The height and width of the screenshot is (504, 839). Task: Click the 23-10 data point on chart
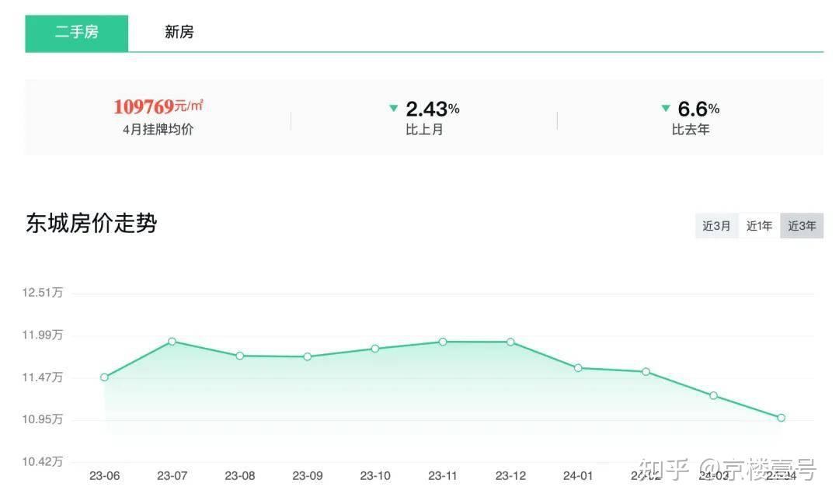click(x=375, y=349)
